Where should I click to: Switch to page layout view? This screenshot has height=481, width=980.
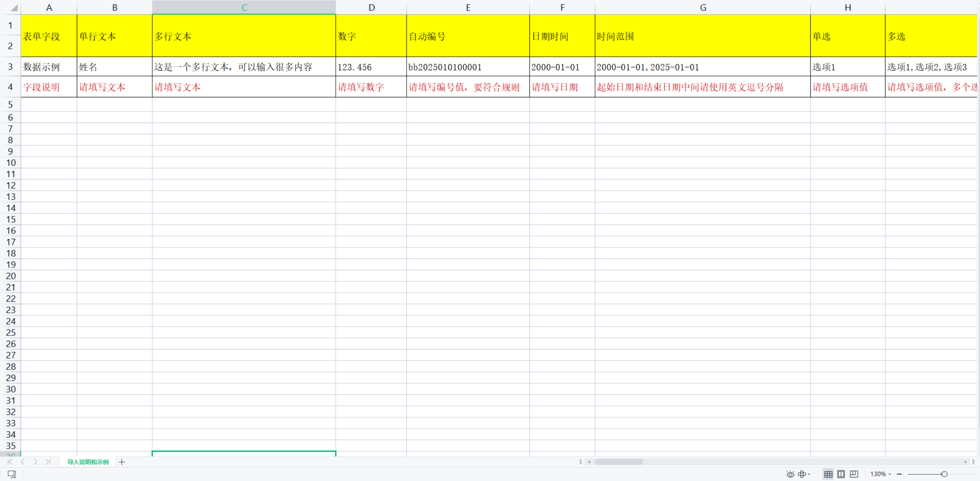841,474
